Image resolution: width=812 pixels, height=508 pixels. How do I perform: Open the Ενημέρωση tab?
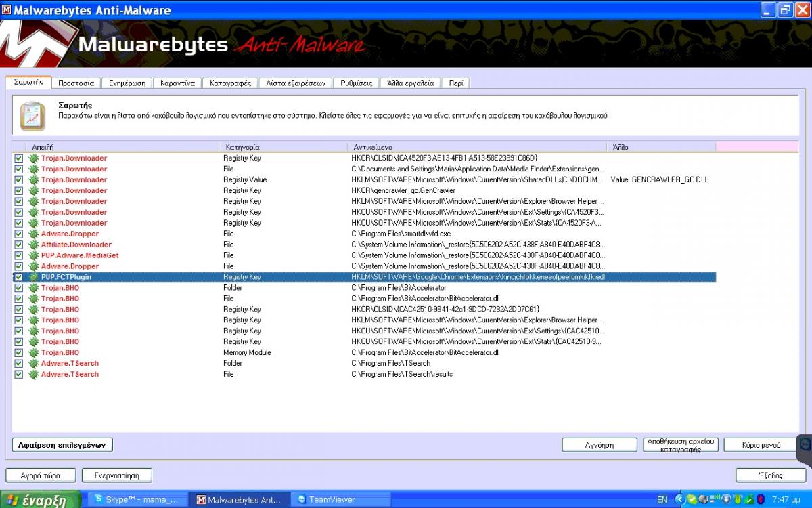click(127, 83)
